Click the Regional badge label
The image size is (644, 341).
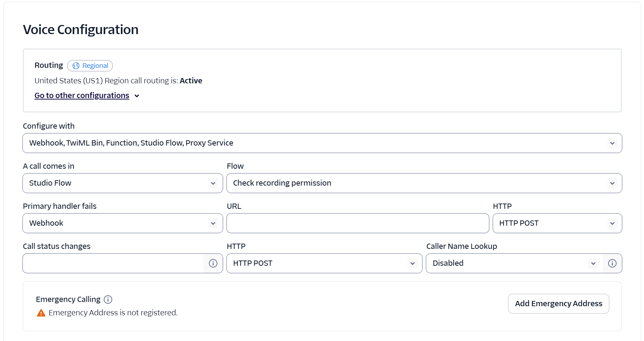click(95, 66)
